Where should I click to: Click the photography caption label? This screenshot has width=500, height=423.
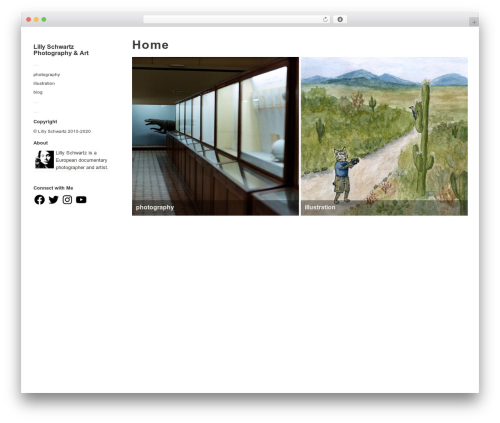[x=155, y=207]
